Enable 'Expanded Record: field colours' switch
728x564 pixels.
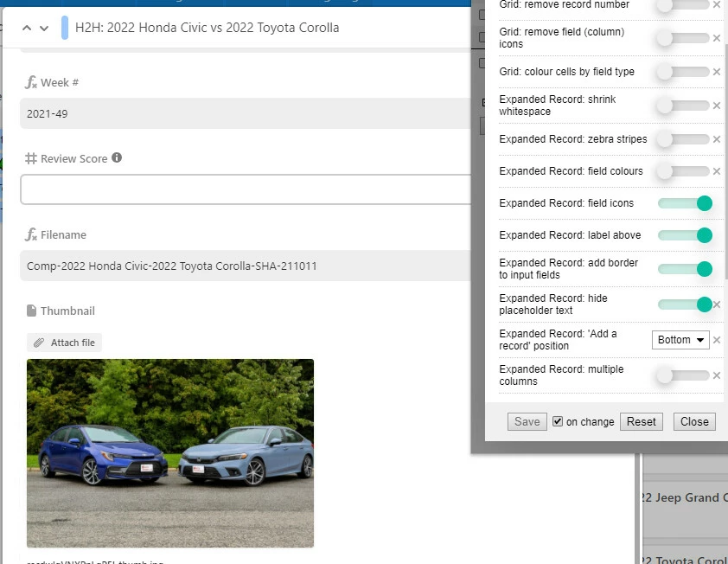[x=683, y=171]
